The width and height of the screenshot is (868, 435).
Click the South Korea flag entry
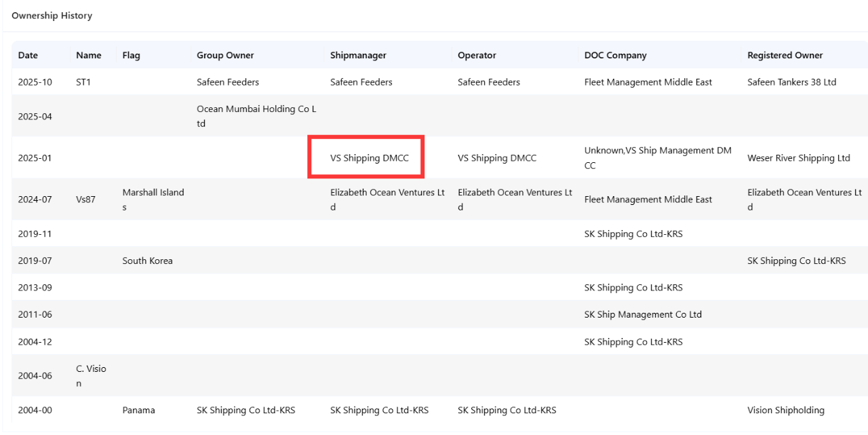[147, 261]
